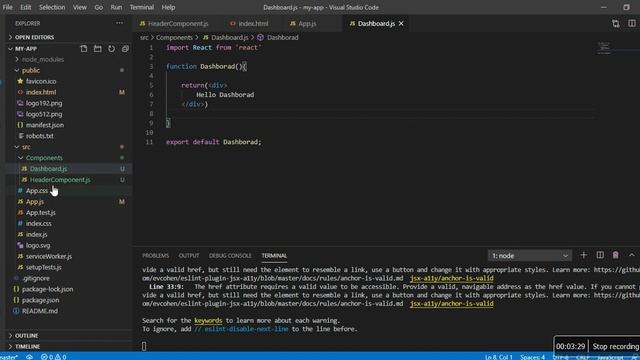Open the Edit menu
Image resolution: width=640 pixels, height=360 pixels.
pyautogui.click(x=26, y=7)
